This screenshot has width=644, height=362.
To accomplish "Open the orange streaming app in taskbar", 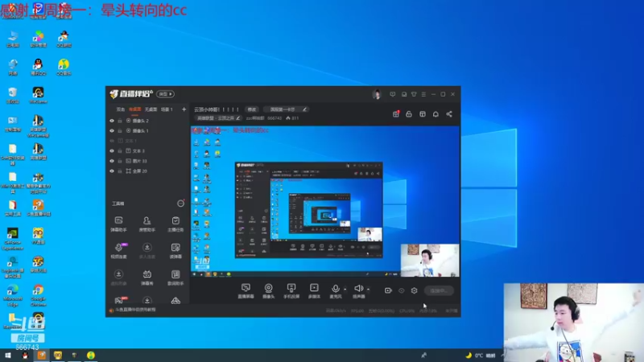I will pyautogui.click(x=42, y=356).
